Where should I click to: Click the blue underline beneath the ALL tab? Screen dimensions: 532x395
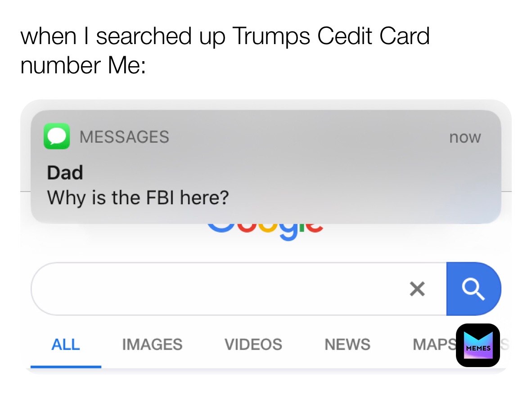pos(66,366)
